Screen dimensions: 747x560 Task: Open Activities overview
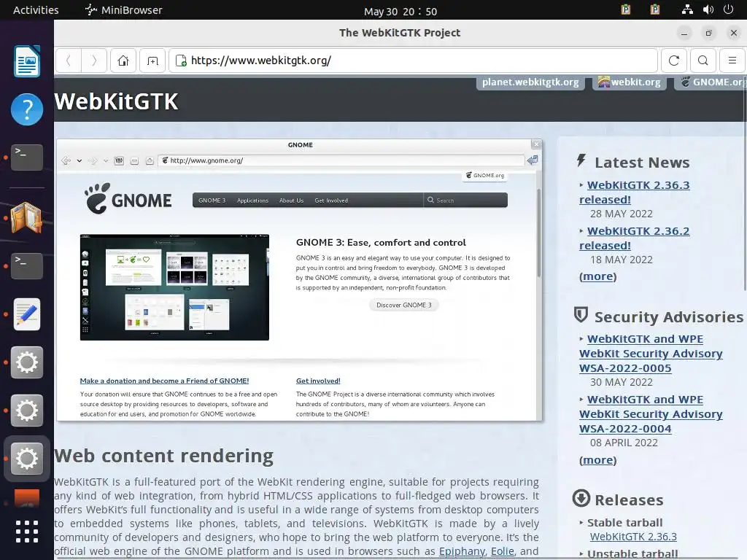pos(36,10)
